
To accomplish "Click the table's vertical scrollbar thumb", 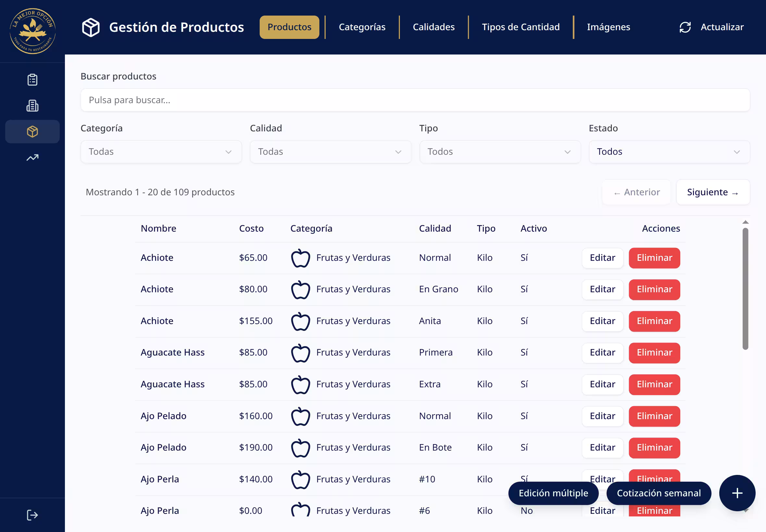I will (745, 288).
